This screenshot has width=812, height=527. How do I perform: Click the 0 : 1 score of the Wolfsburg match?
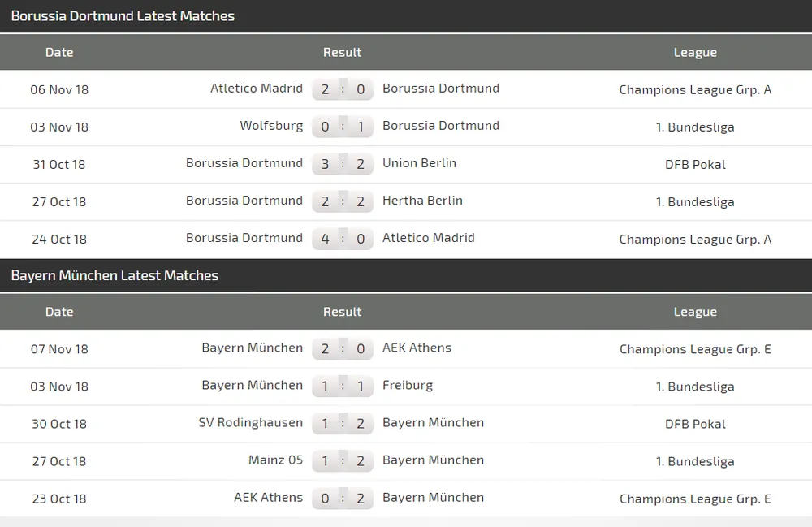[343, 127]
